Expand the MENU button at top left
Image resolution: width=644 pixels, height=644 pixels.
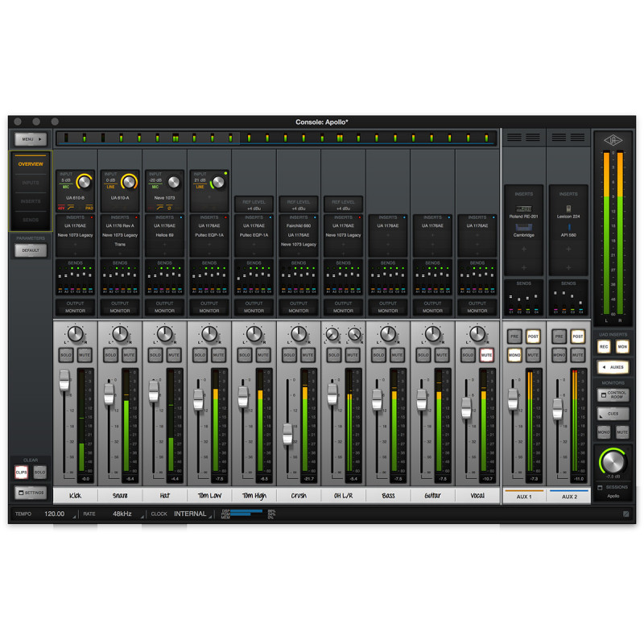[x=30, y=139]
